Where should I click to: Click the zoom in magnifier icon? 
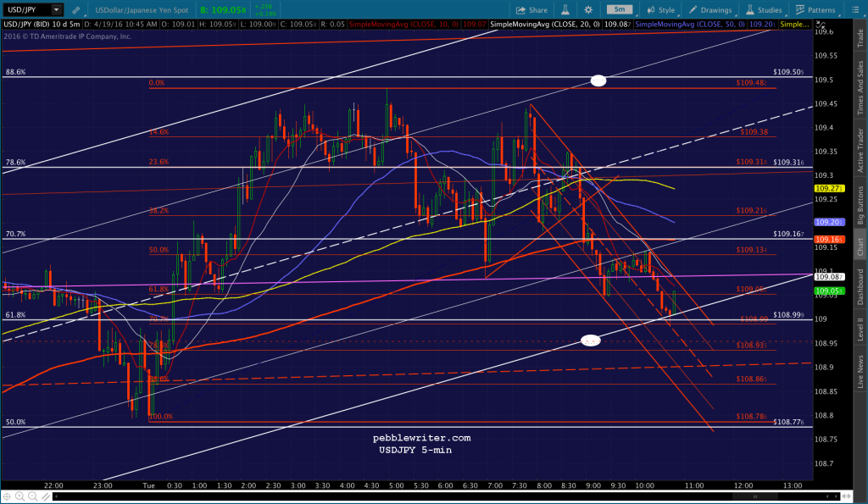pos(20,496)
